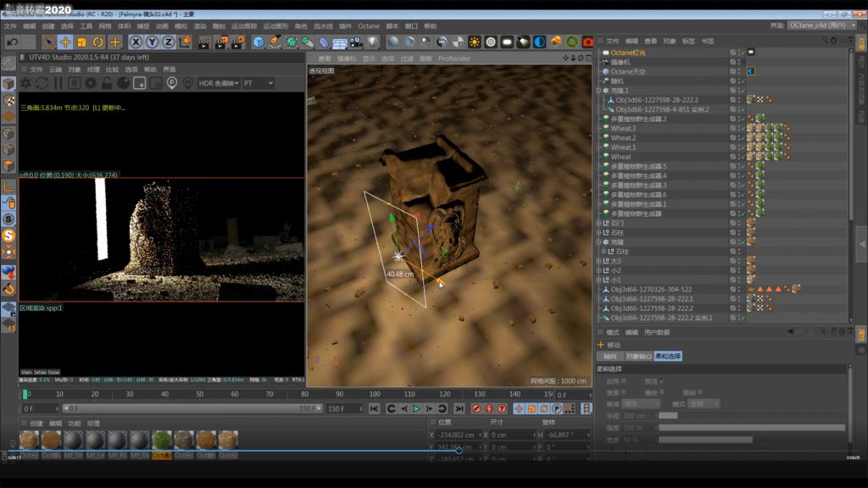Click the Undo arrow icon
The width and height of the screenshot is (868, 488).
click(x=12, y=42)
